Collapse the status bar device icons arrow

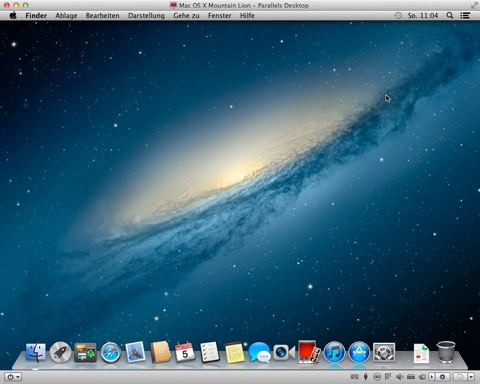click(432, 377)
